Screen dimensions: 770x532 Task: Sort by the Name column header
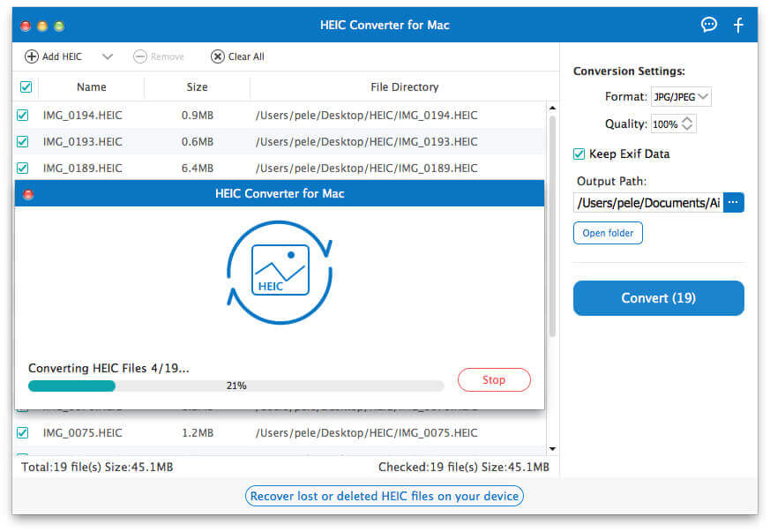[x=92, y=87]
